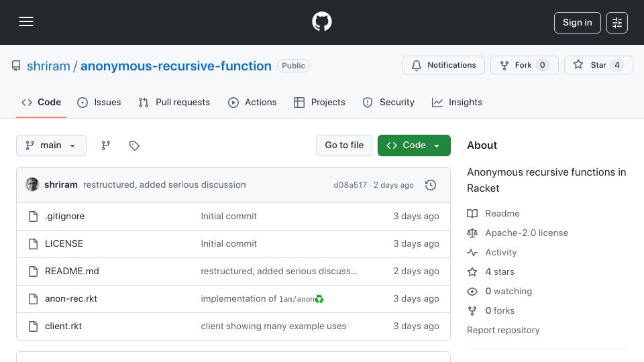Open the 0 forks link

tap(499, 310)
